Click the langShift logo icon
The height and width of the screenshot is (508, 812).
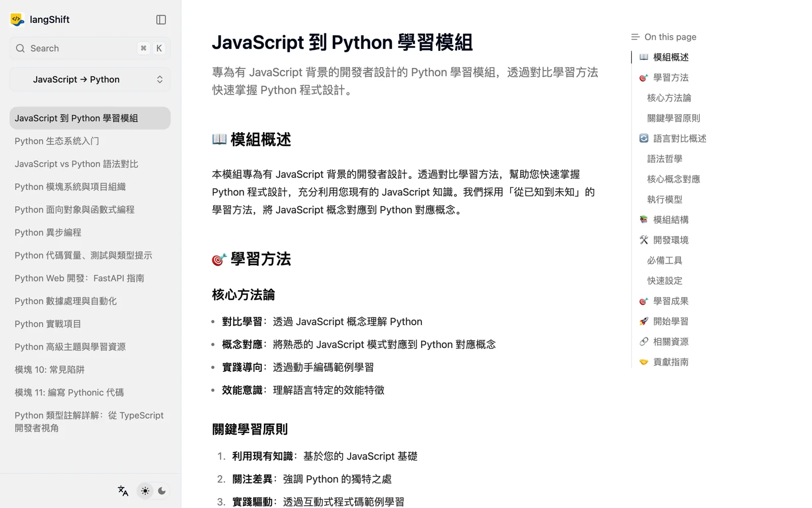click(x=17, y=20)
